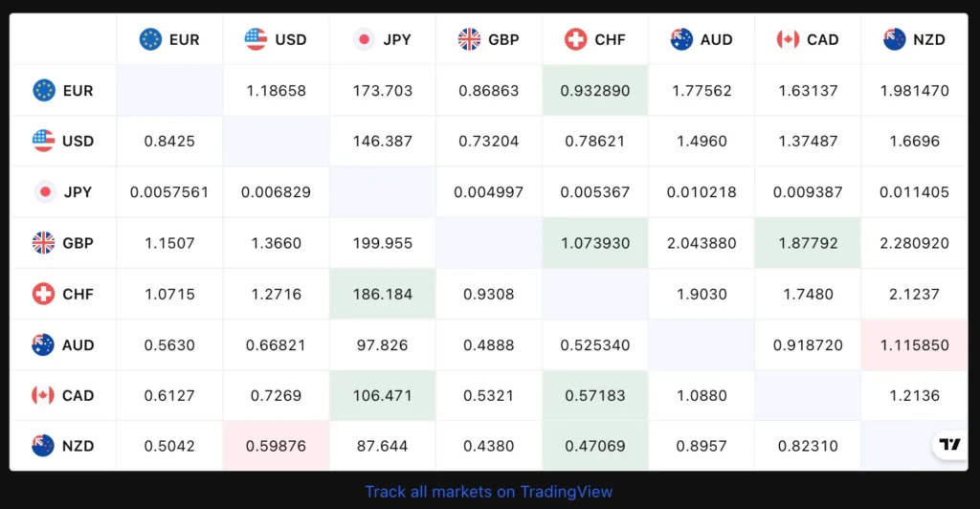
Task: Click the green CHF to JPY cell 186.184
Action: [382, 294]
